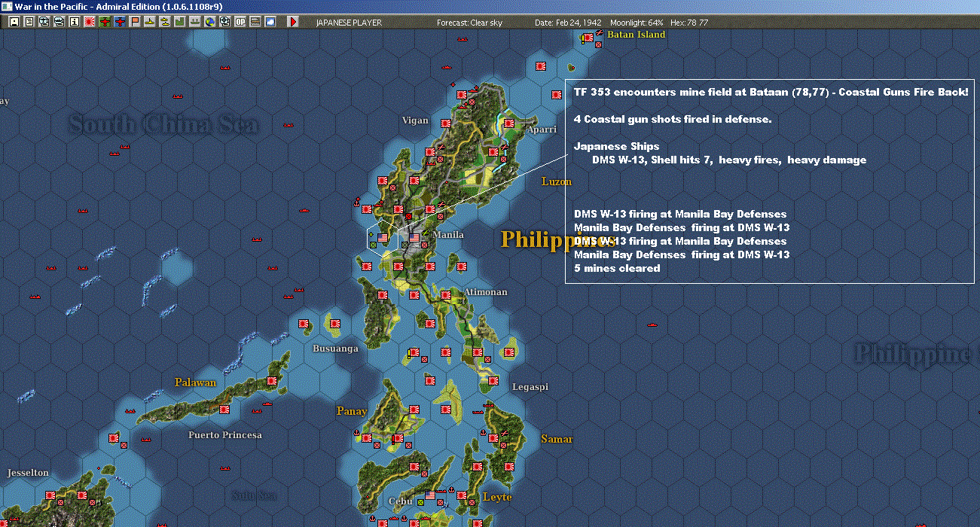Click the Leyte island label

point(497,497)
